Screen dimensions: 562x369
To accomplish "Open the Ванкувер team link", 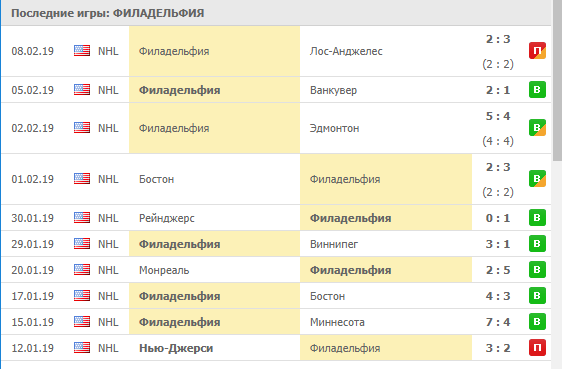I will [333, 90].
